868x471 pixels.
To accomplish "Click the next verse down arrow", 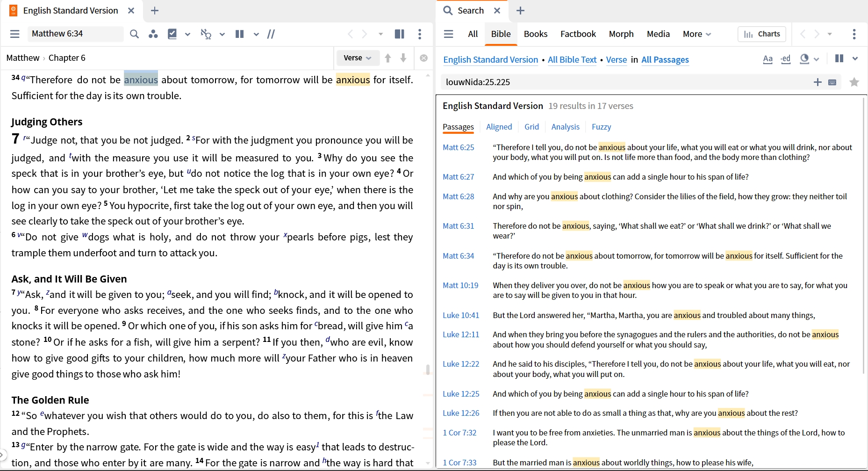I will 403,58.
